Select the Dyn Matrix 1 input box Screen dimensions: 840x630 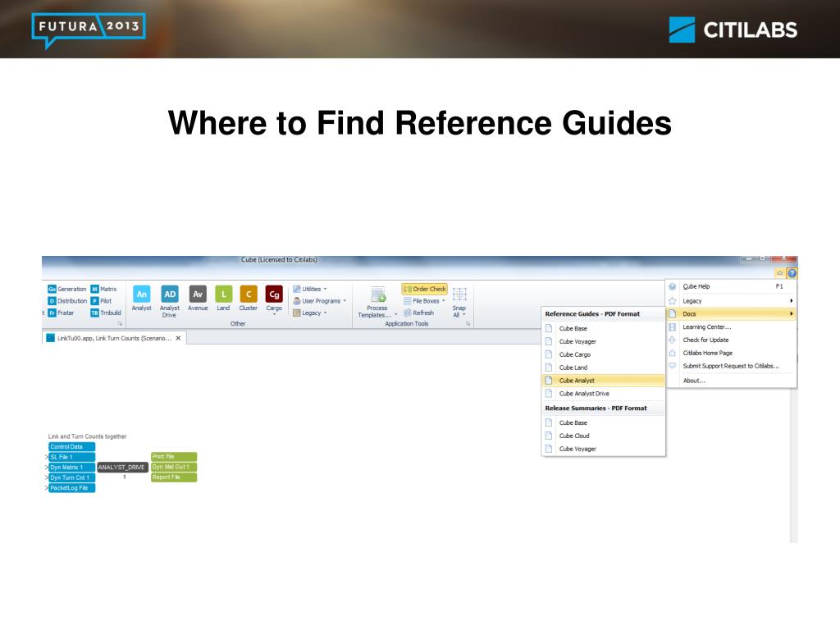(72, 467)
